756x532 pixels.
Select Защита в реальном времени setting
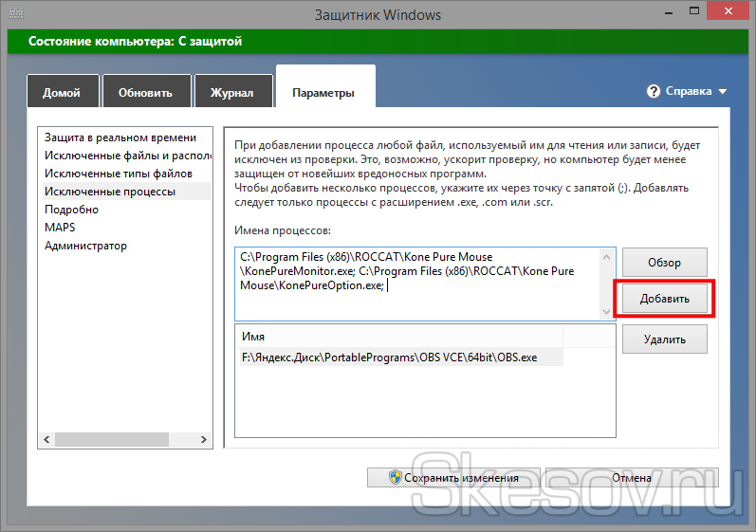[x=120, y=138]
